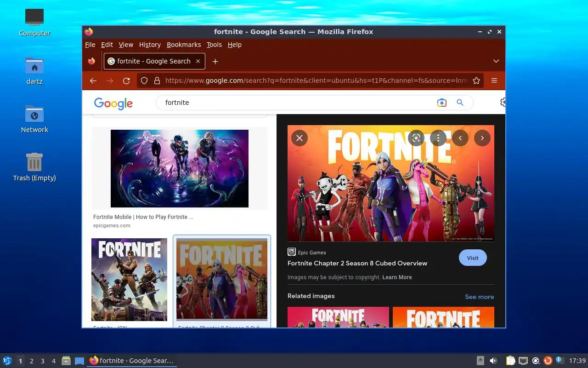Open the volume control tray icon
This screenshot has height=368, width=588.
493,361
